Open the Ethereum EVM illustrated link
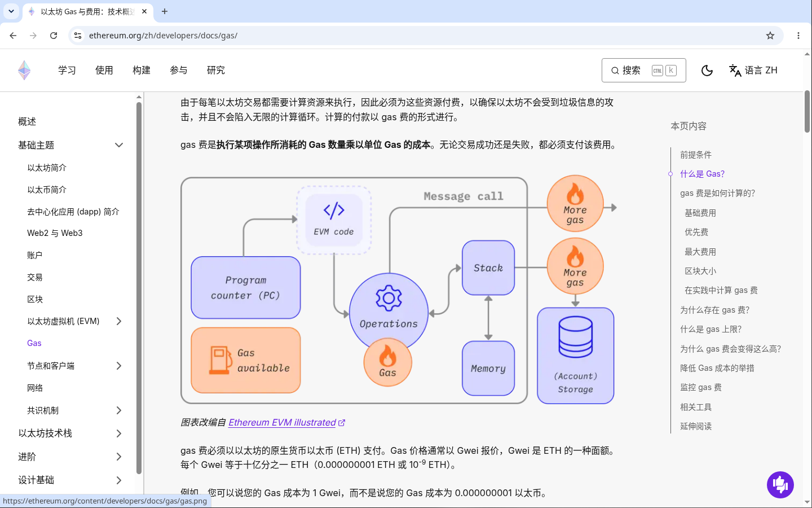The width and height of the screenshot is (812, 508). point(286,422)
